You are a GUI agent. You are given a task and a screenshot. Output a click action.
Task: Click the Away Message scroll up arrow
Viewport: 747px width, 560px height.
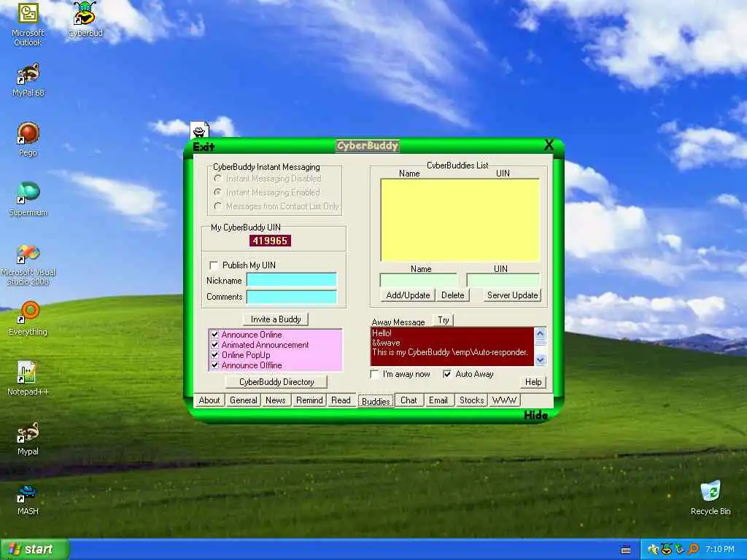click(x=540, y=333)
